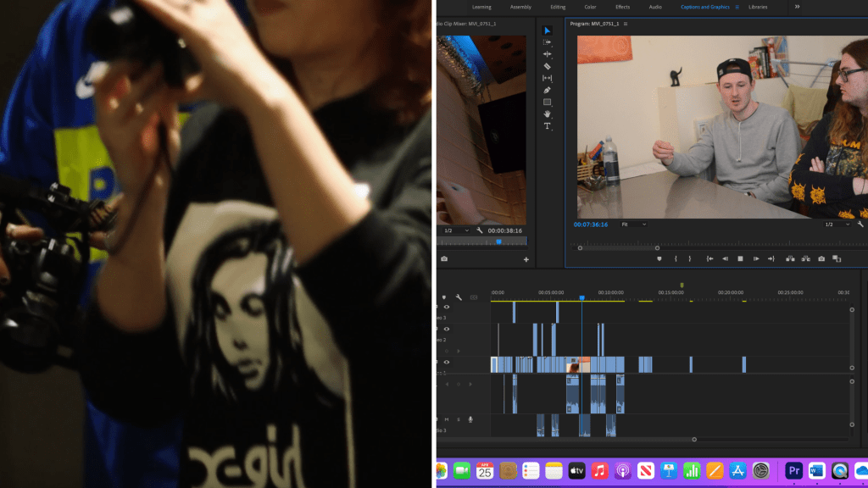
Task: Switch to the Editing workspace
Action: tap(559, 7)
